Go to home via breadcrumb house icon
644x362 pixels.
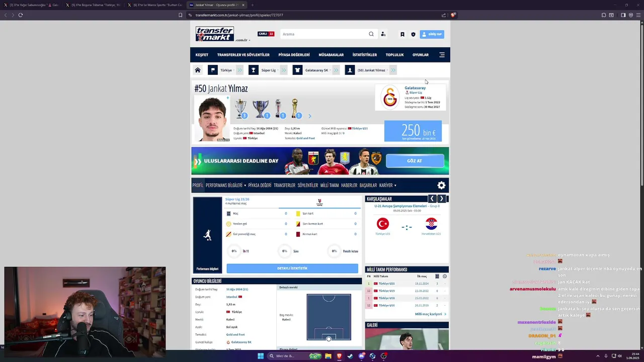pyautogui.click(x=198, y=70)
